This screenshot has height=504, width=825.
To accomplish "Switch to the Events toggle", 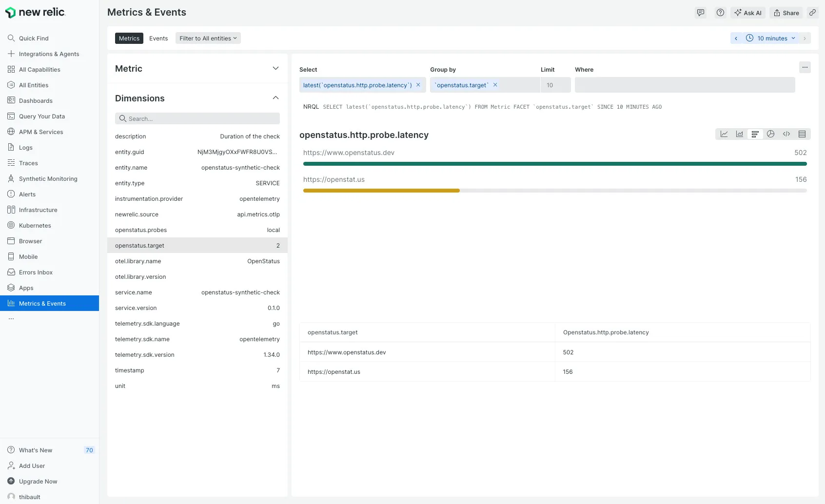I will (158, 38).
